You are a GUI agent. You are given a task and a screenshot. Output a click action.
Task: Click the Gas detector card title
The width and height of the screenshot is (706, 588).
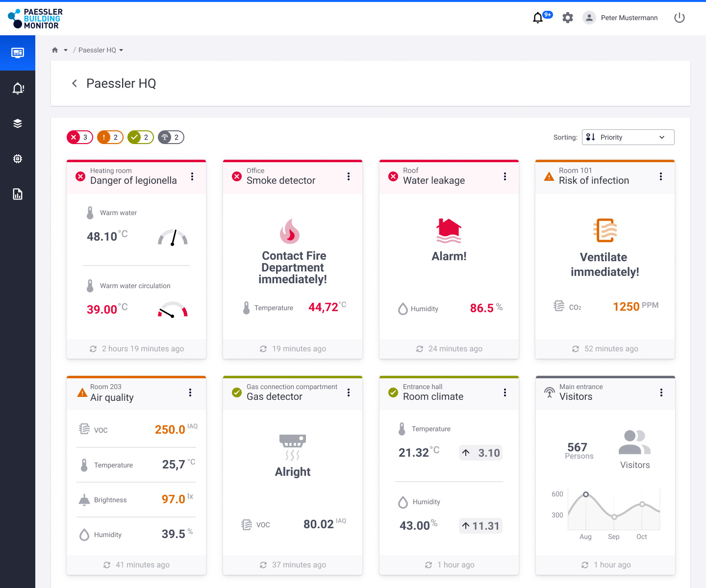point(275,396)
